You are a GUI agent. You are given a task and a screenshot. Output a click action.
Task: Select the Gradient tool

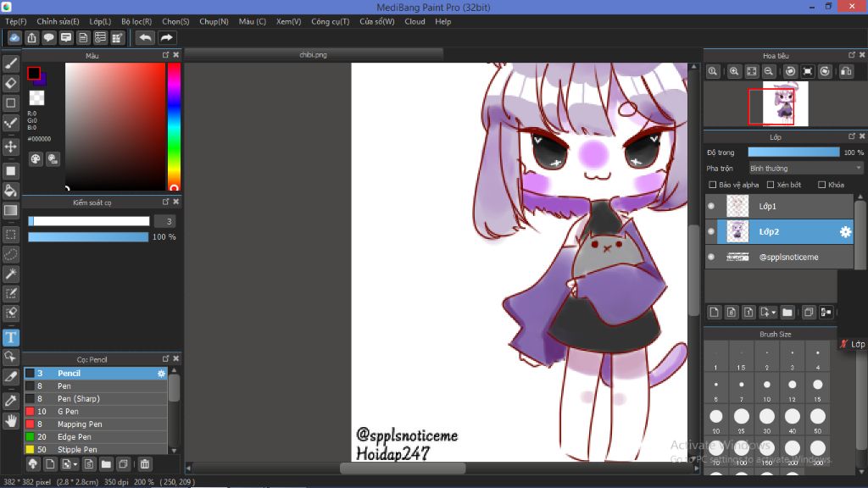(x=10, y=211)
